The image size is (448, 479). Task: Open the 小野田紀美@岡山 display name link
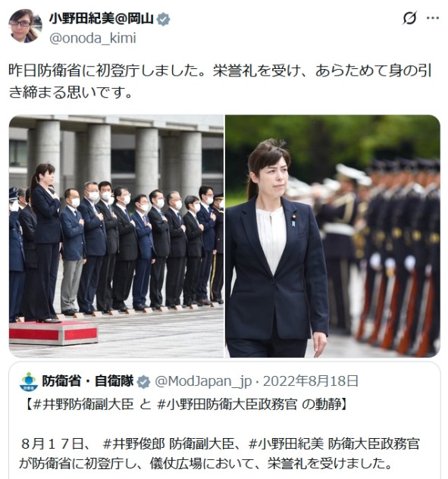101,19
